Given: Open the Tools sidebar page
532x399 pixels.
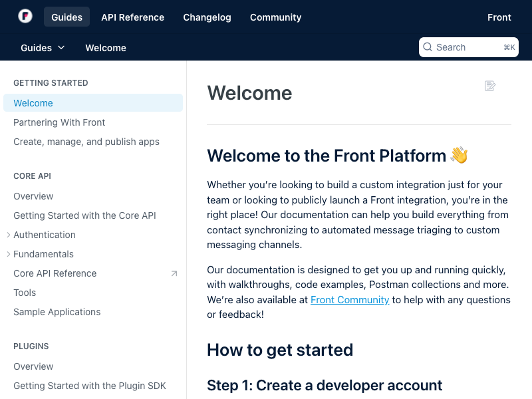Looking at the screenshot, I should pos(25,293).
